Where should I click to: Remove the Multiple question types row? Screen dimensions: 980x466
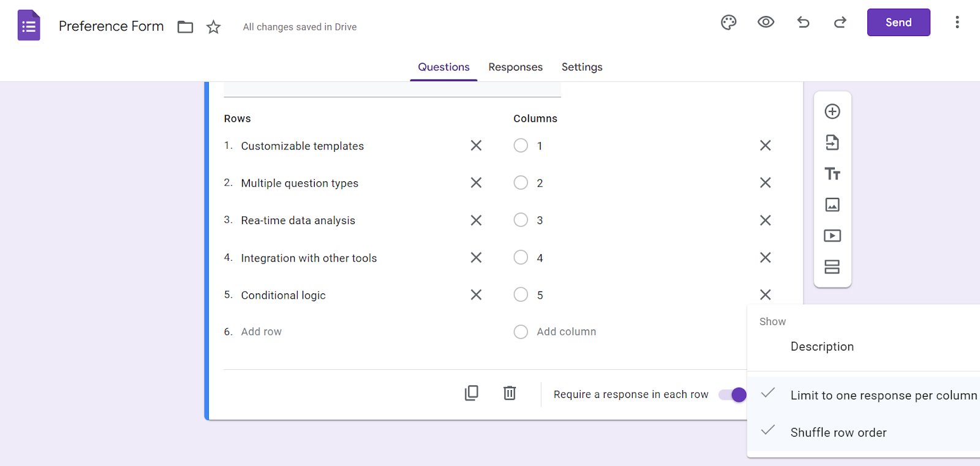[476, 182]
